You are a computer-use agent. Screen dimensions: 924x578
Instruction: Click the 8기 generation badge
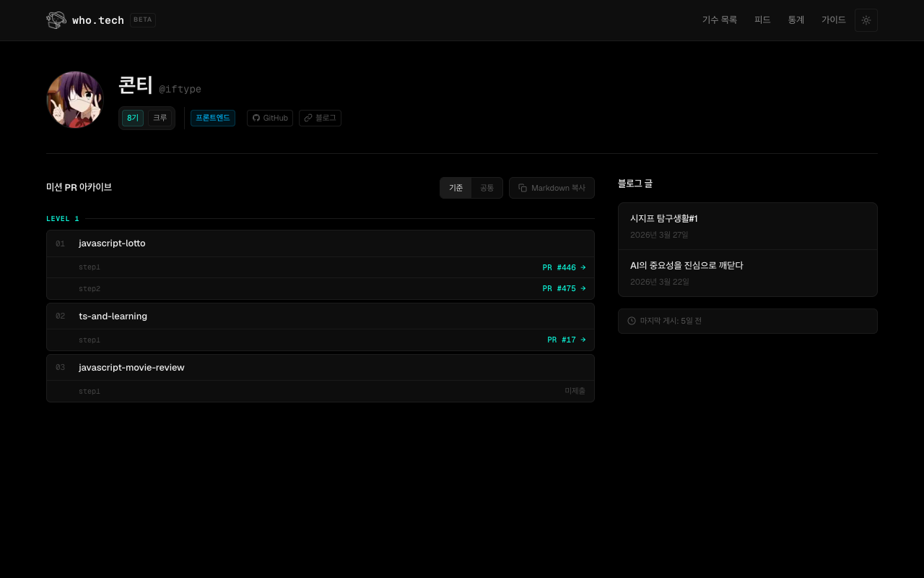[x=132, y=118]
